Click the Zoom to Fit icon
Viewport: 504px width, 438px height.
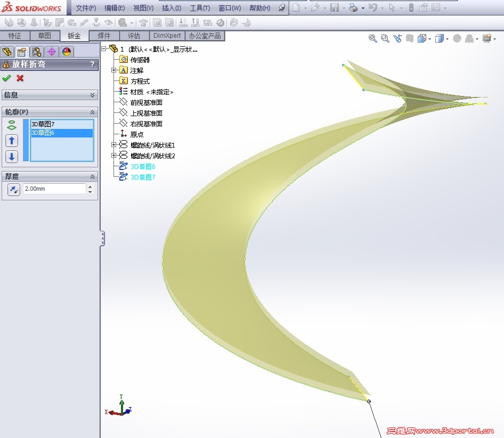click(373, 38)
